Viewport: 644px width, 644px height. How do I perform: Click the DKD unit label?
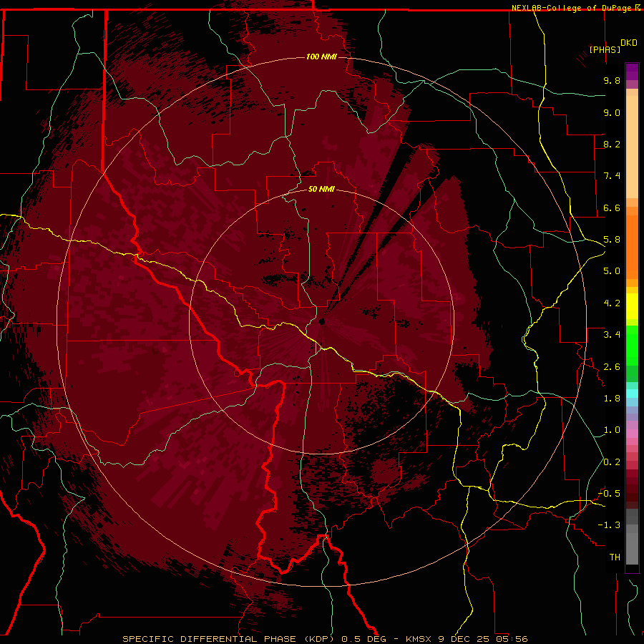(628, 43)
